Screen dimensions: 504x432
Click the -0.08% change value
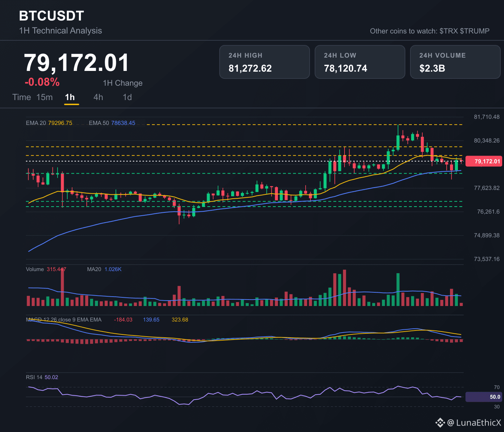point(42,82)
